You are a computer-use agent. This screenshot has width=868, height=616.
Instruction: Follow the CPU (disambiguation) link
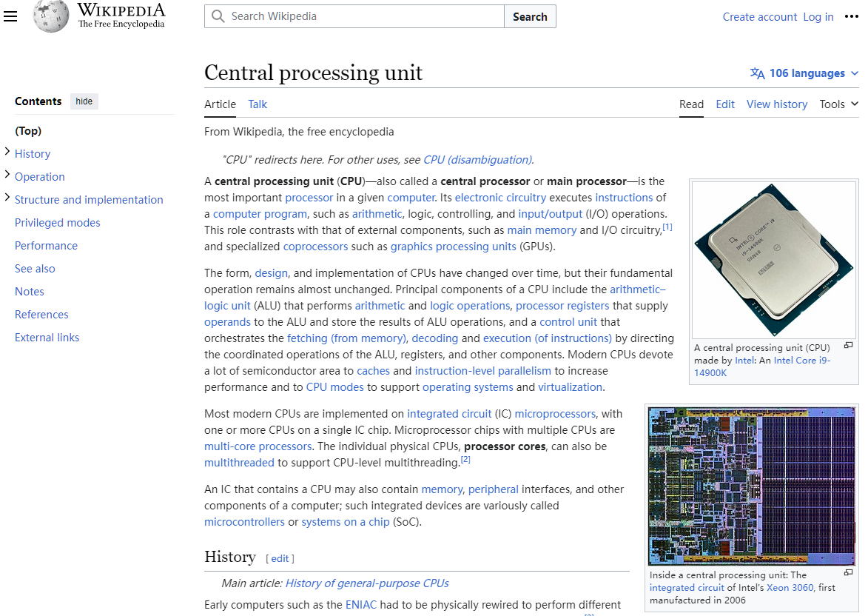(x=477, y=159)
